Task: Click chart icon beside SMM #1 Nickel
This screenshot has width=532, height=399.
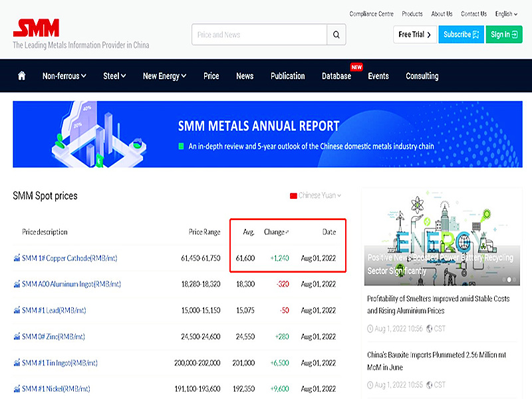Action: [x=17, y=388]
